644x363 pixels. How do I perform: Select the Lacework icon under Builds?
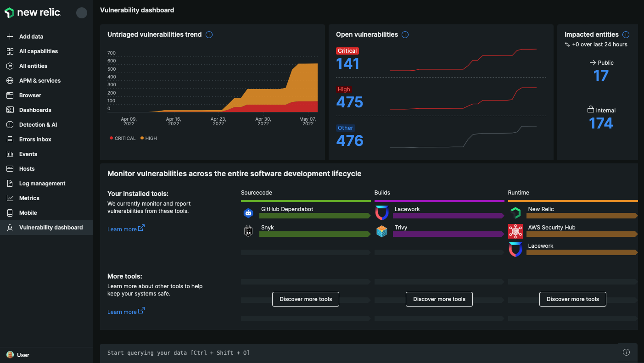click(382, 212)
